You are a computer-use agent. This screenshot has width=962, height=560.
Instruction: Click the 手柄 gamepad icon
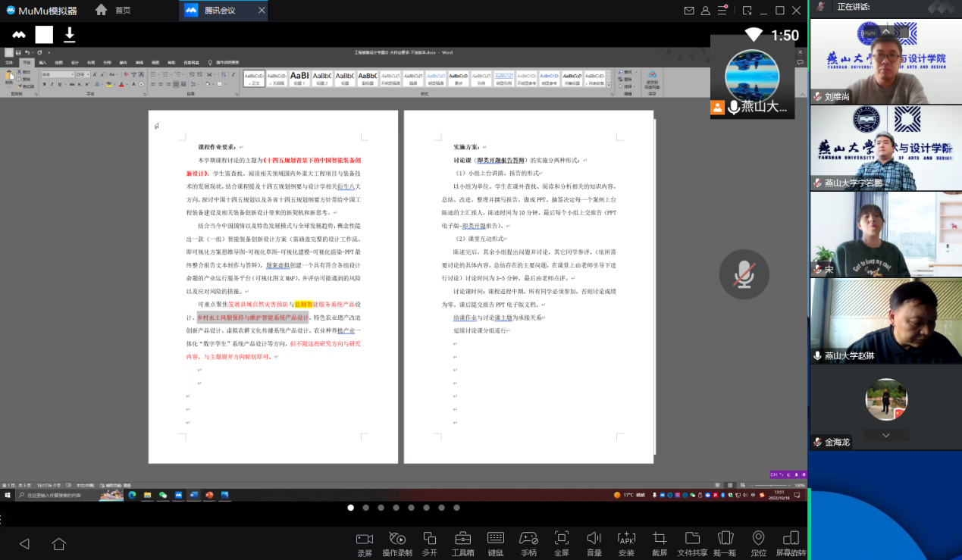click(528, 539)
